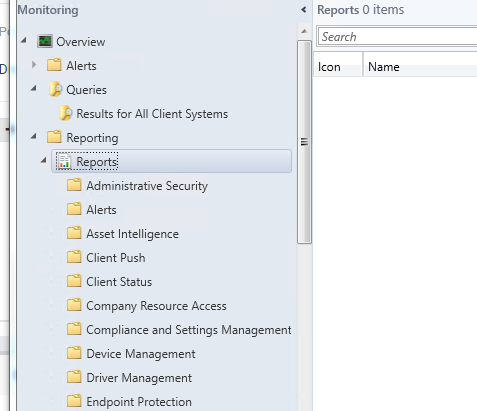Viewport: 477px width, 411px height.
Task: Collapse the Reporting tree node
Action: (34, 137)
